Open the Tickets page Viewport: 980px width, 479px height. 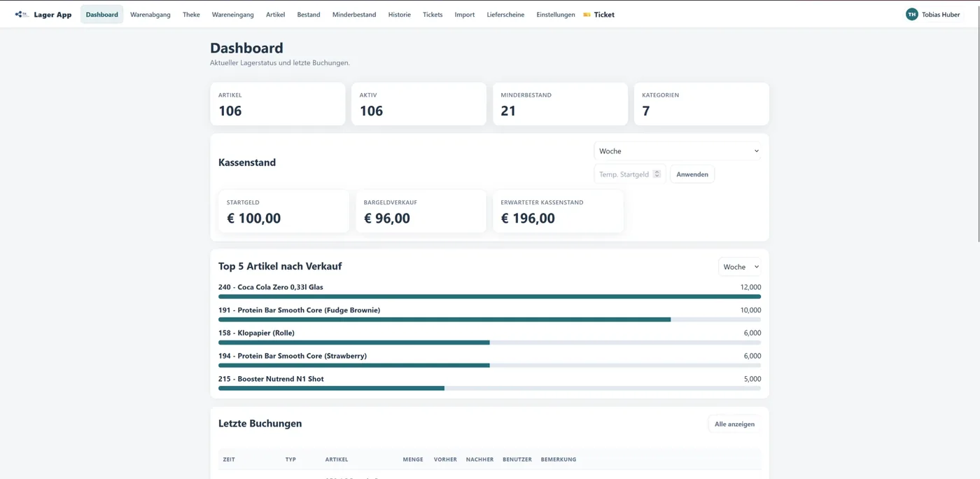coord(433,14)
